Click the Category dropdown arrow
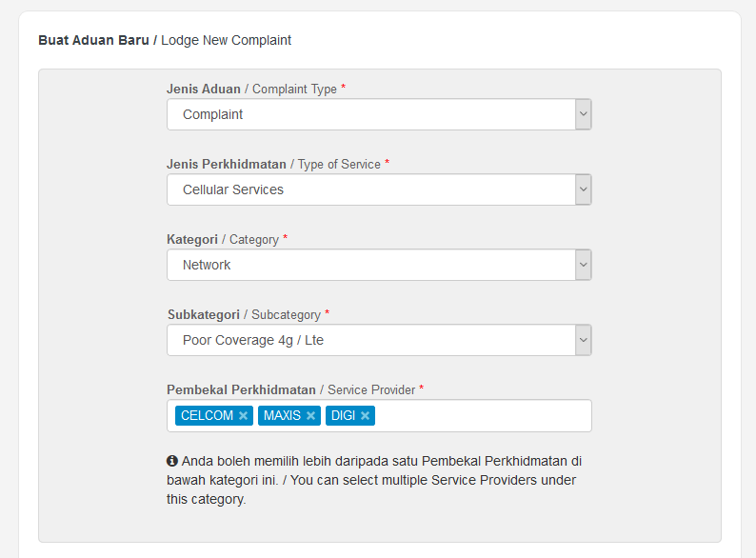The height and width of the screenshot is (558, 756). (584, 265)
